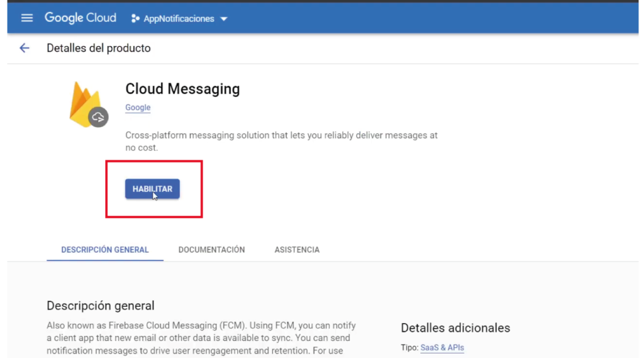Select the ASISTENCIA tab
The width and height of the screenshot is (644, 361).
297,250
